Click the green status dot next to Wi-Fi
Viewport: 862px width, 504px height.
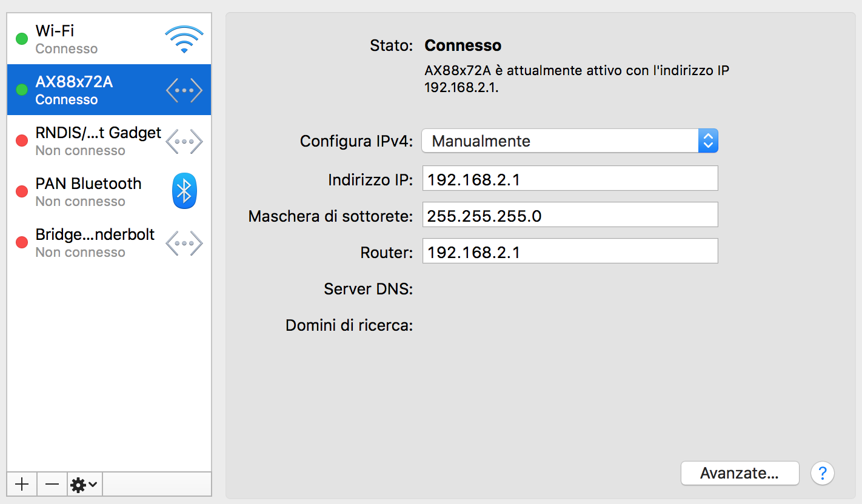pos(22,39)
